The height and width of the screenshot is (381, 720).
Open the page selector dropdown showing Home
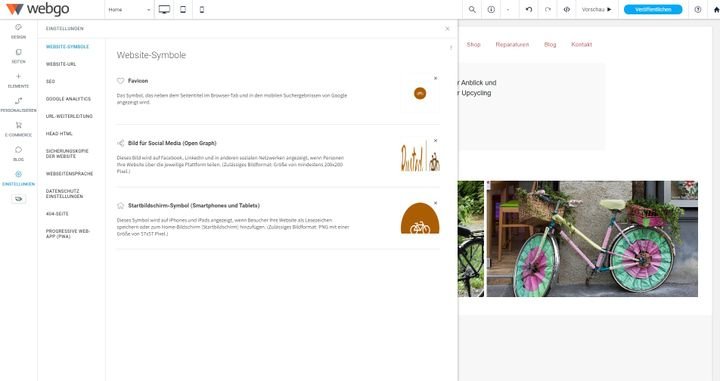pyautogui.click(x=129, y=10)
